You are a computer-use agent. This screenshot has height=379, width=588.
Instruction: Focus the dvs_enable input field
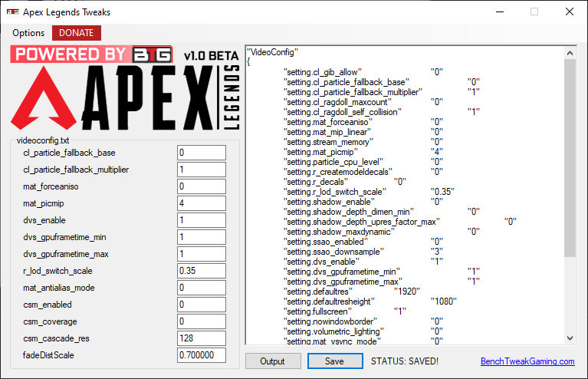(x=202, y=220)
